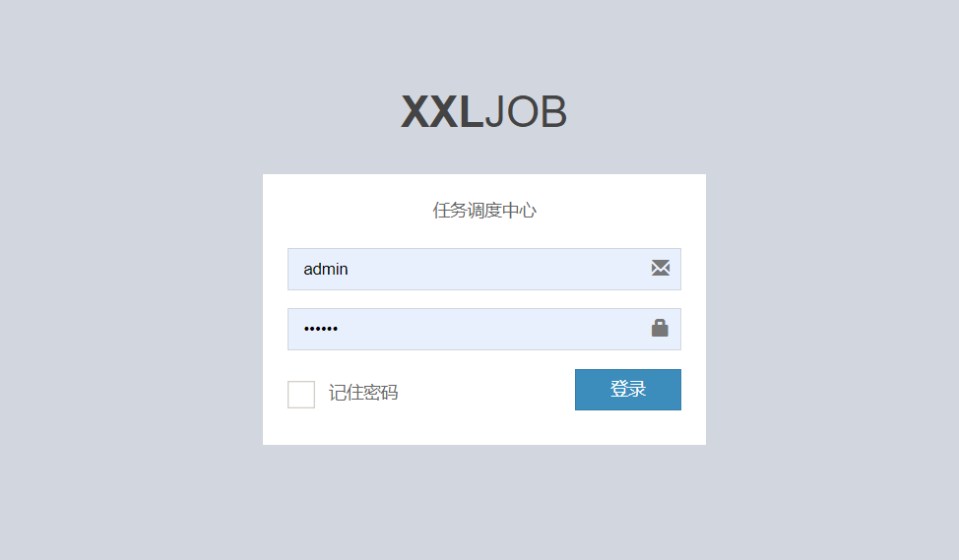This screenshot has width=959, height=560.
Task: Click blank space between checkbox label and 登录
Action: [486, 392]
